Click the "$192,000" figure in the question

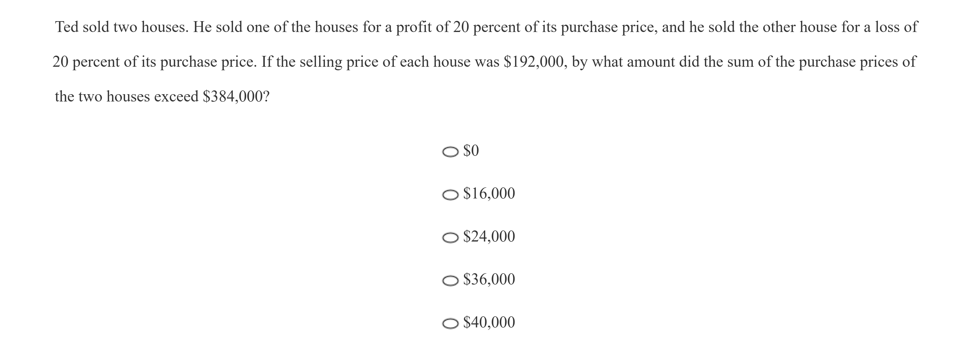(x=536, y=62)
